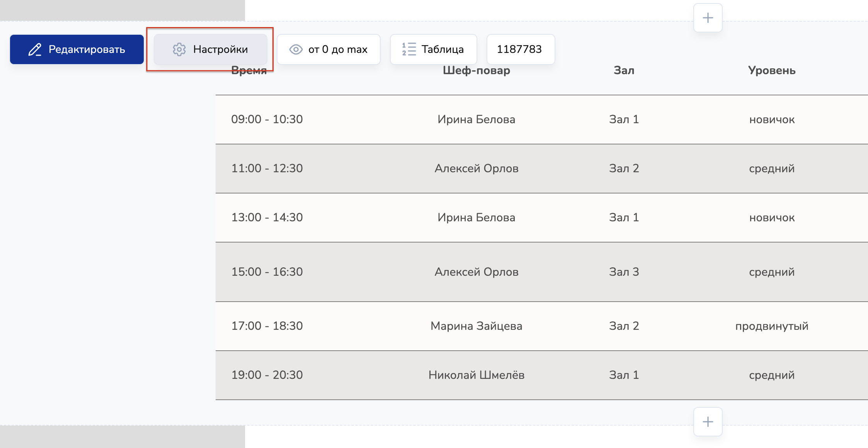
Task: Click the Уровень column header
Action: coord(772,70)
